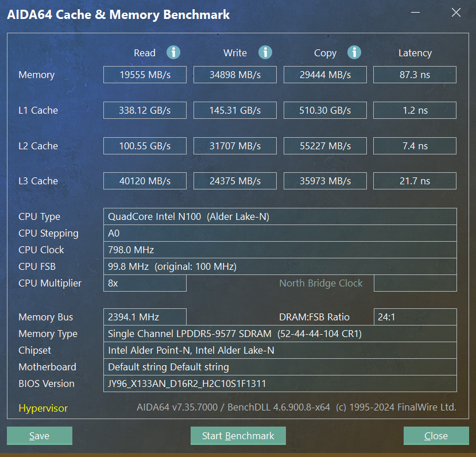This screenshot has height=457, width=476.
Task: Close the window with the X icon
Action: coord(456,13)
